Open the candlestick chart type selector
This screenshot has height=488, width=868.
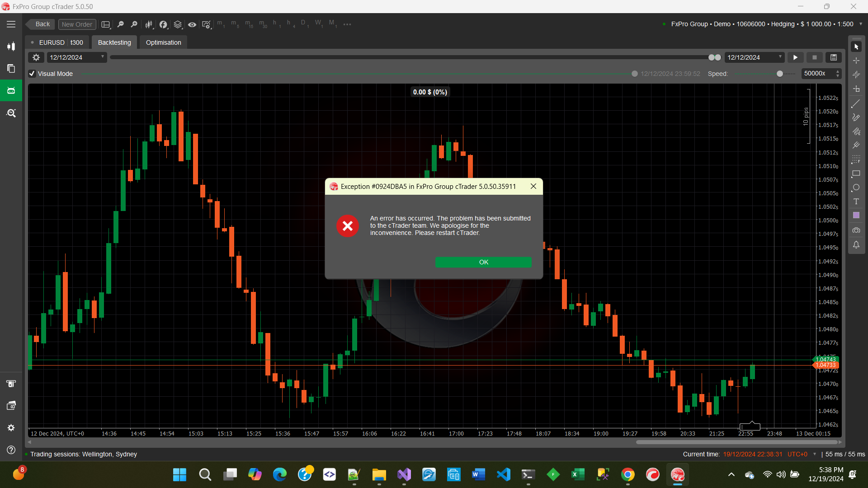coord(149,24)
